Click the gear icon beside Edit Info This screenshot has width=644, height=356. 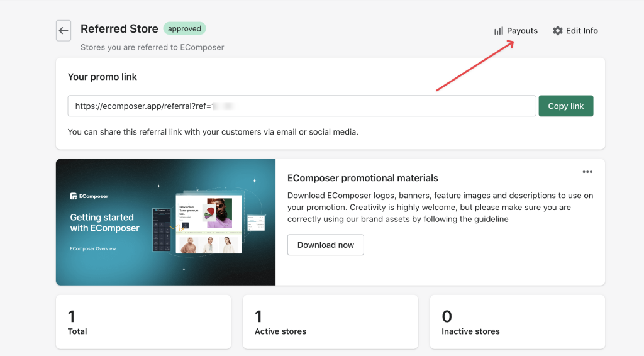point(557,31)
